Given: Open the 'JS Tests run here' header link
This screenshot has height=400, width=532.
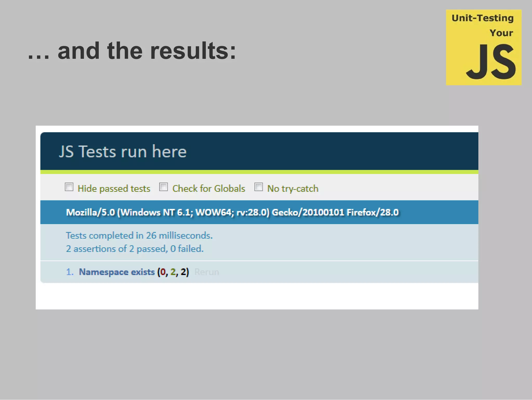Looking at the screenshot, I should (x=123, y=152).
